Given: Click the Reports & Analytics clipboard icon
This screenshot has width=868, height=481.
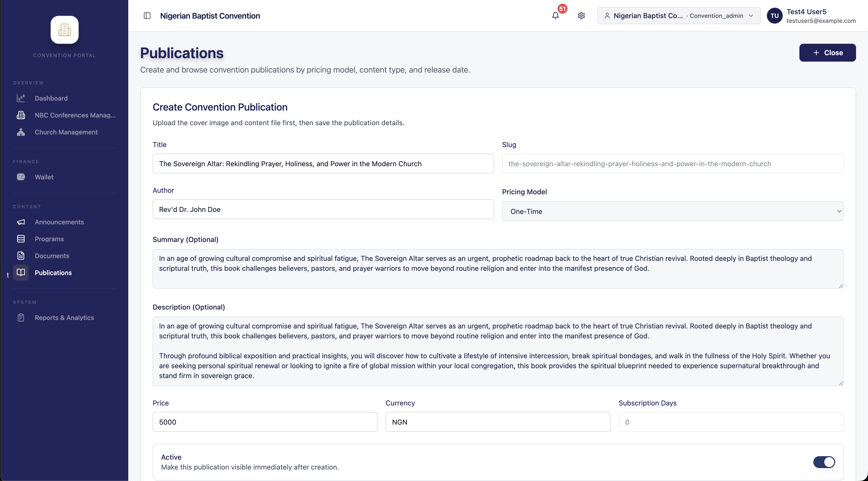Looking at the screenshot, I should point(21,318).
